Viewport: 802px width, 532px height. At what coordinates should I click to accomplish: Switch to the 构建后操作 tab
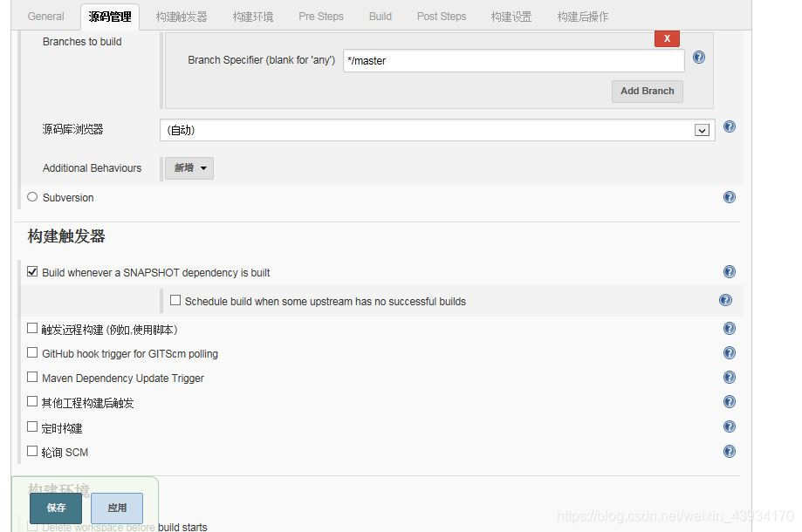coord(583,17)
